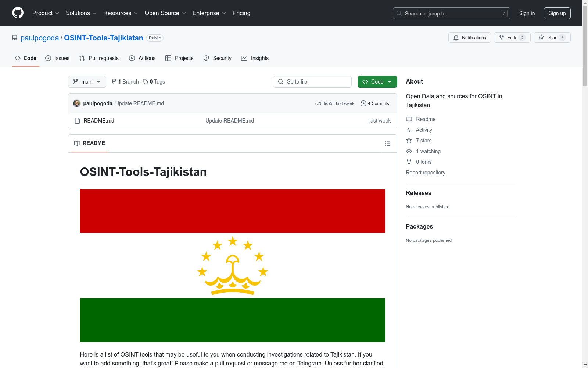
Task: Expand the Solutions dropdown
Action: tap(81, 13)
